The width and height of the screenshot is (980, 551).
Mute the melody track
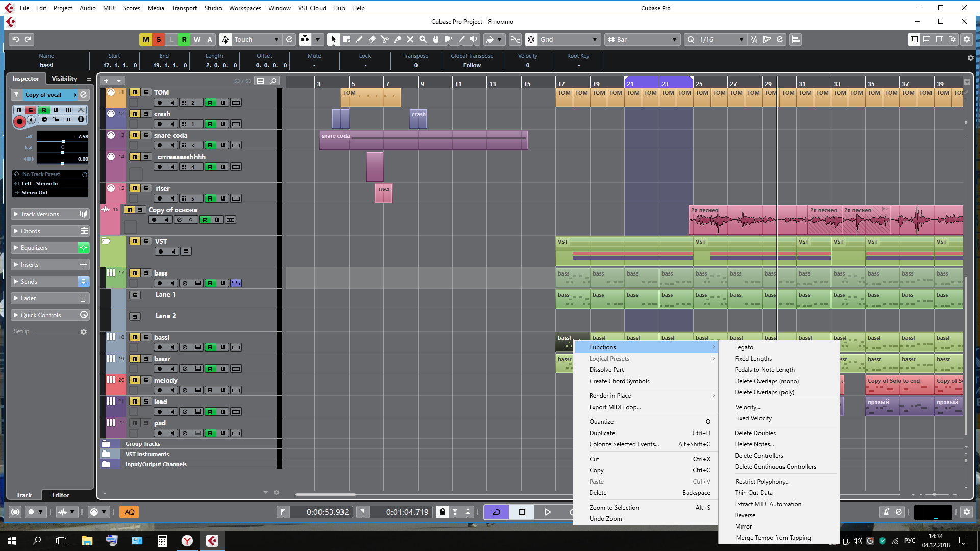pos(135,380)
